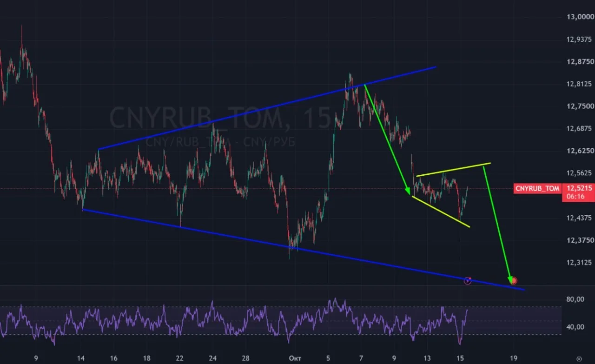This screenshot has width=595, height=364.
Task: Select the lower blue trendline drawing
Action: 304,250
